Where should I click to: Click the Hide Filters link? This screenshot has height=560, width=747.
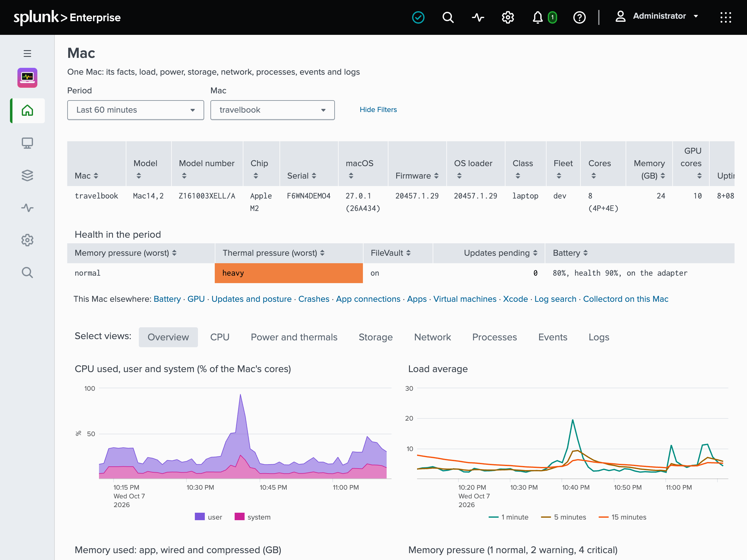[x=378, y=110]
